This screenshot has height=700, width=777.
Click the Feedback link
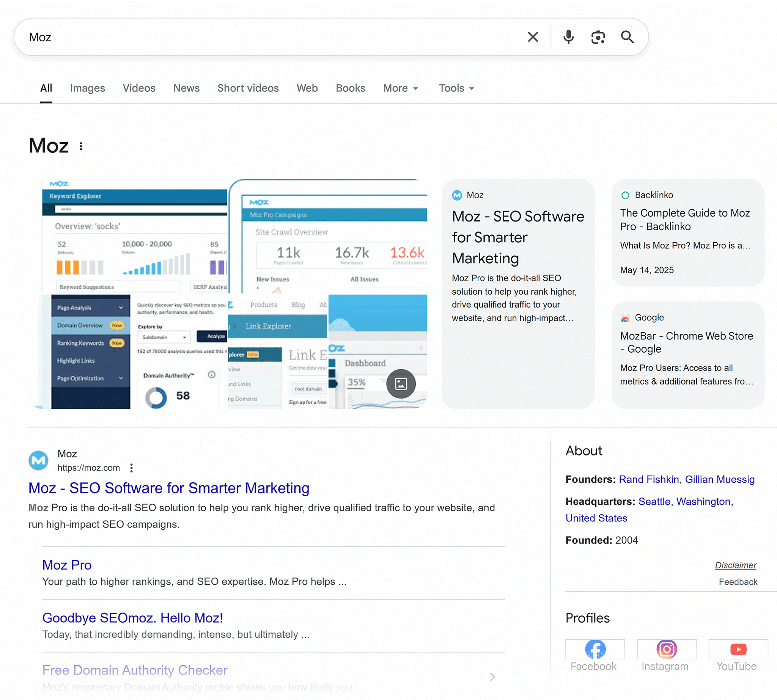tap(738, 582)
